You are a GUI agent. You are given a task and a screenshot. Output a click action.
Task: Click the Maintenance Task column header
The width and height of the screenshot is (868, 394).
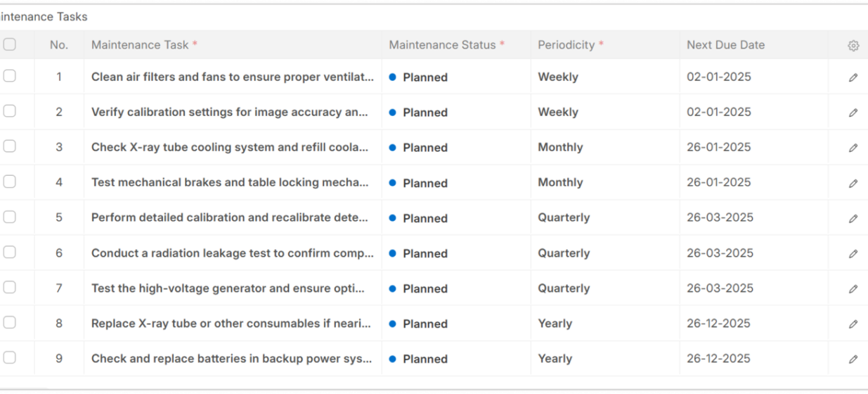[141, 45]
